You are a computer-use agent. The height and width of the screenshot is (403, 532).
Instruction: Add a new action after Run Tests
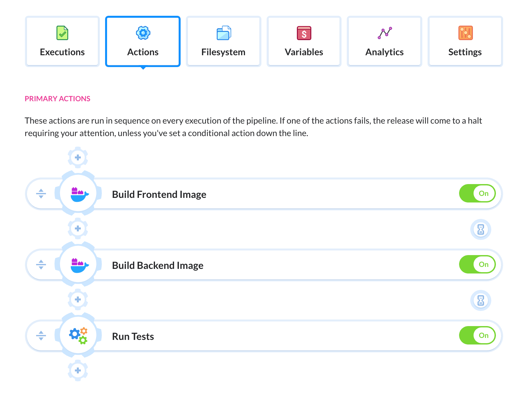[78, 370]
